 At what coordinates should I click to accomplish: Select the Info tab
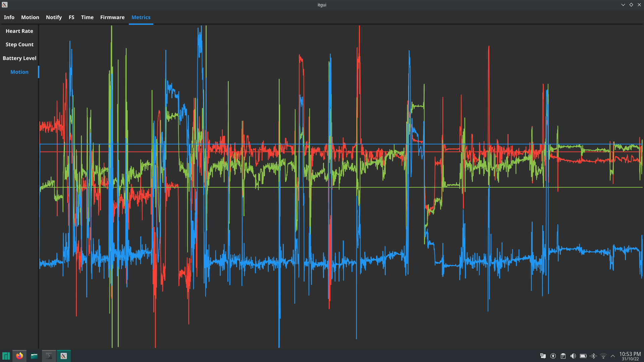(9, 17)
